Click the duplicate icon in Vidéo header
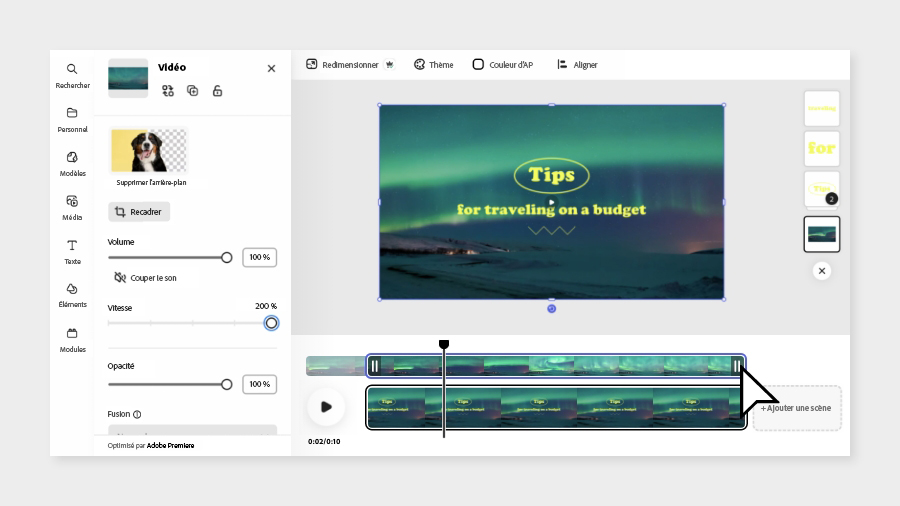 pyautogui.click(x=193, y=91)
